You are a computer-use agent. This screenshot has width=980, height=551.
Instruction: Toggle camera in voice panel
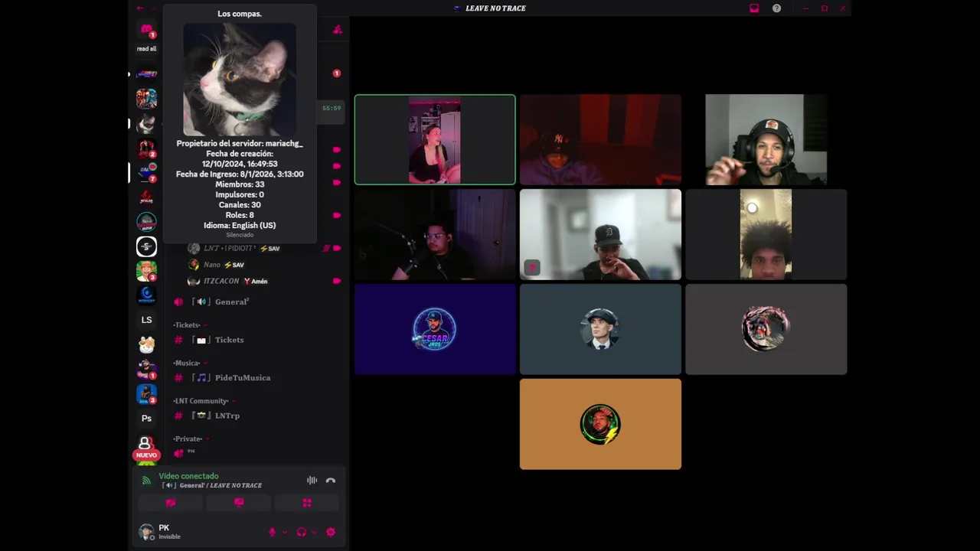tap(171, 503)
